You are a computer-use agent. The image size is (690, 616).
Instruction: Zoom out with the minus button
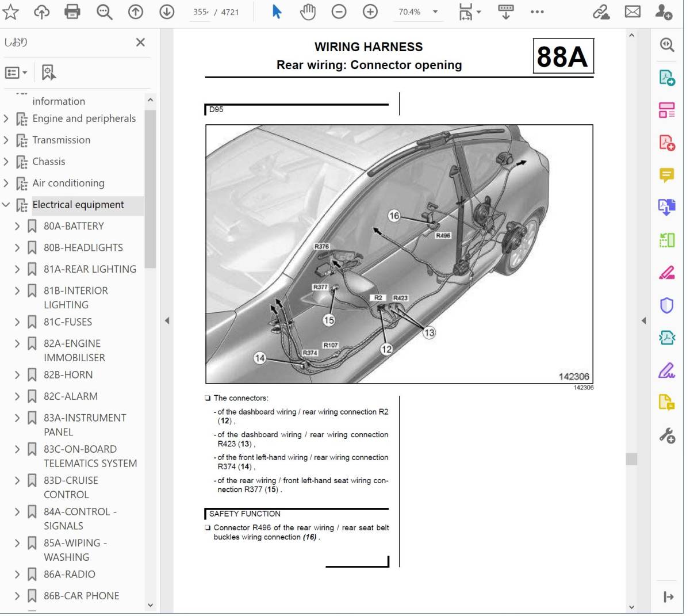pyautogui.click(x=339, y=12)
